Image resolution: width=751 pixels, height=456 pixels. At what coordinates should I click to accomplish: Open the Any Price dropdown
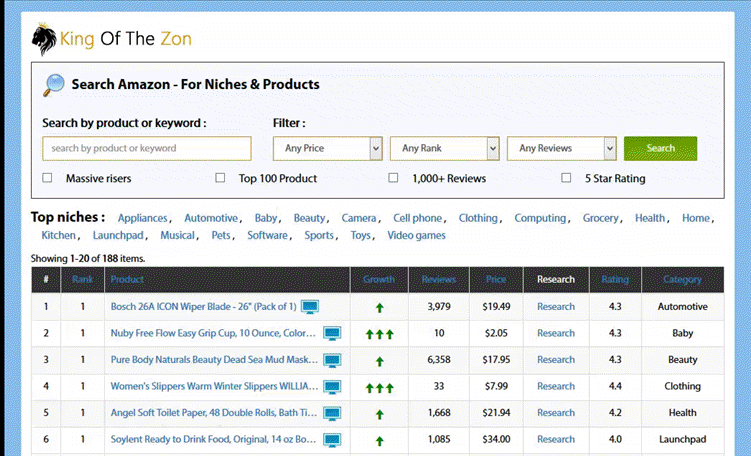327,148
